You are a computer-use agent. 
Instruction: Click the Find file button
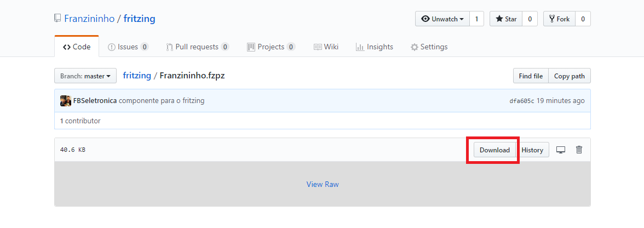tap(531, 76)
